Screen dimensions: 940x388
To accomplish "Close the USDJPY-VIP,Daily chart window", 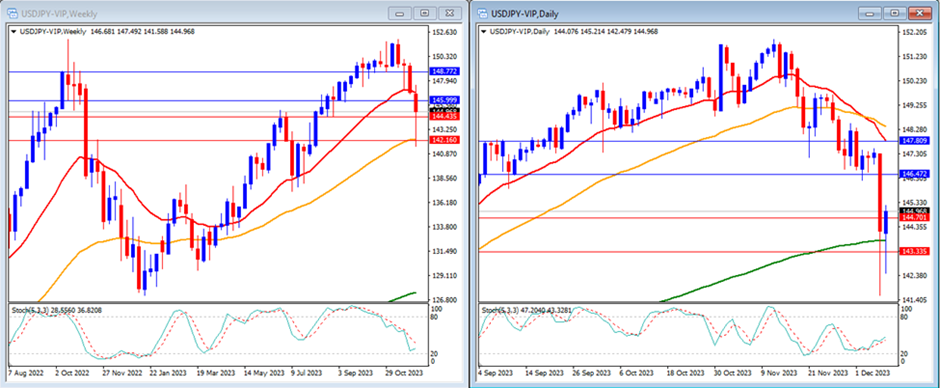I will (920, 13).
